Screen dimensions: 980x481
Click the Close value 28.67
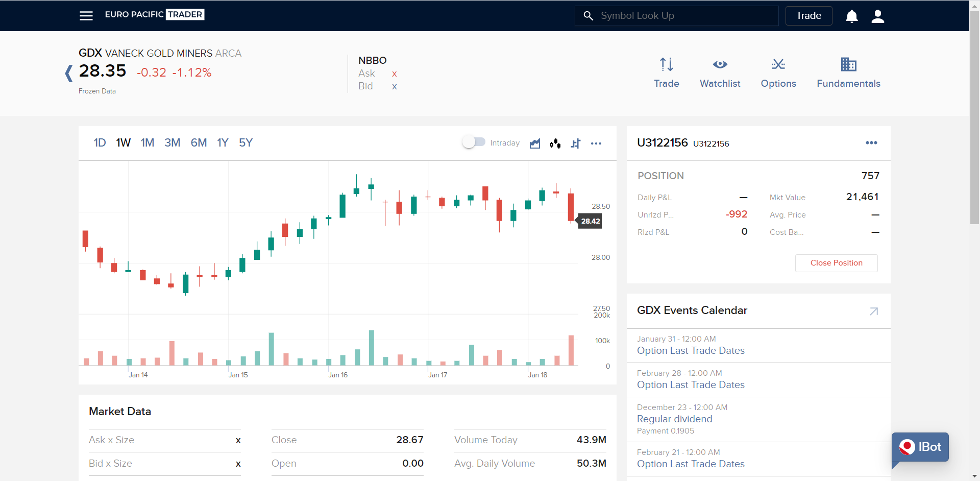tap(410, 440)
